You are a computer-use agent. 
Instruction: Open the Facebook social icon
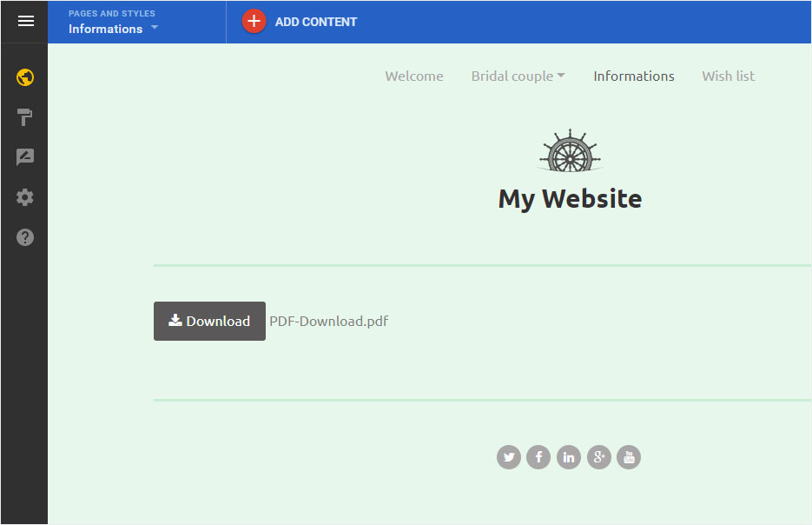click(x=538, y=457)
